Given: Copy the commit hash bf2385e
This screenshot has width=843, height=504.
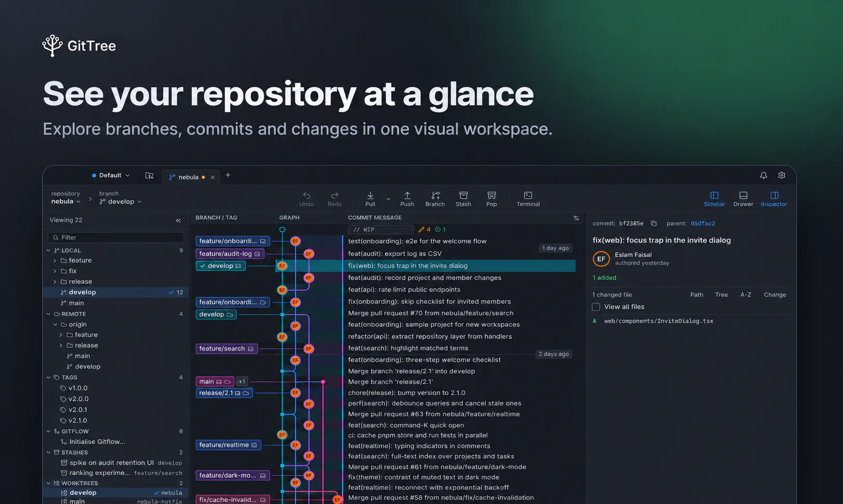Looking at the screenshot, I should tap(654, 223).
